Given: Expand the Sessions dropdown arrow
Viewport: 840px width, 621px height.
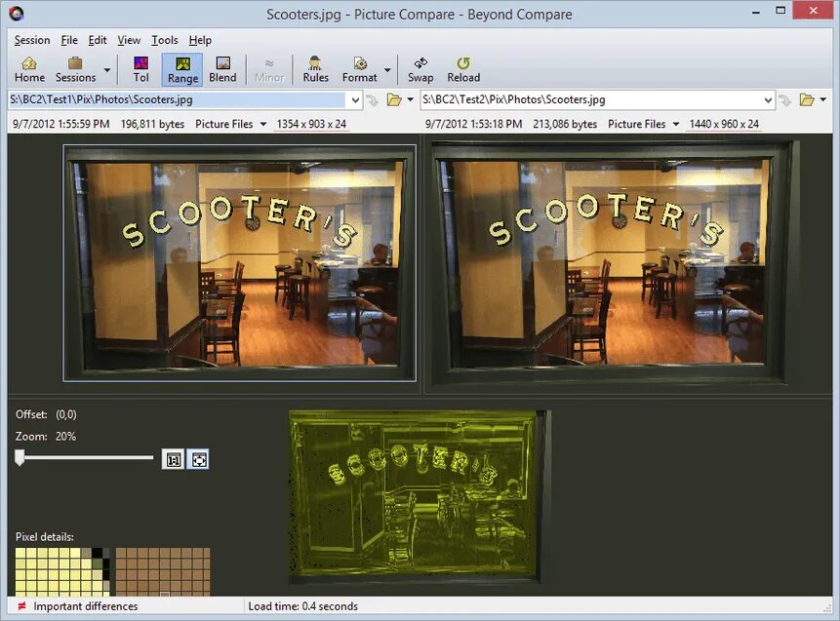Looking at the screenshot, I should (x=107, y=69).
